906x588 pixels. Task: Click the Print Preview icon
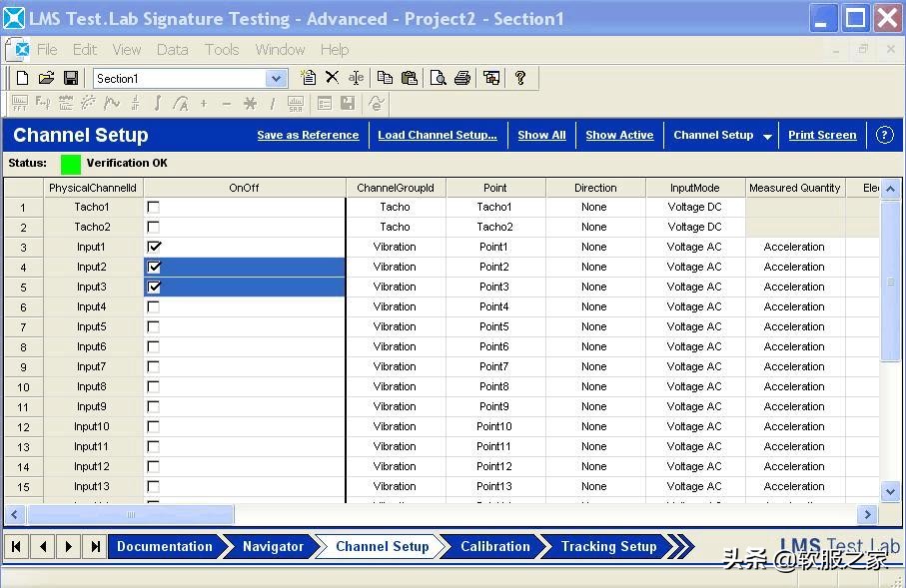tap(438, 78)
